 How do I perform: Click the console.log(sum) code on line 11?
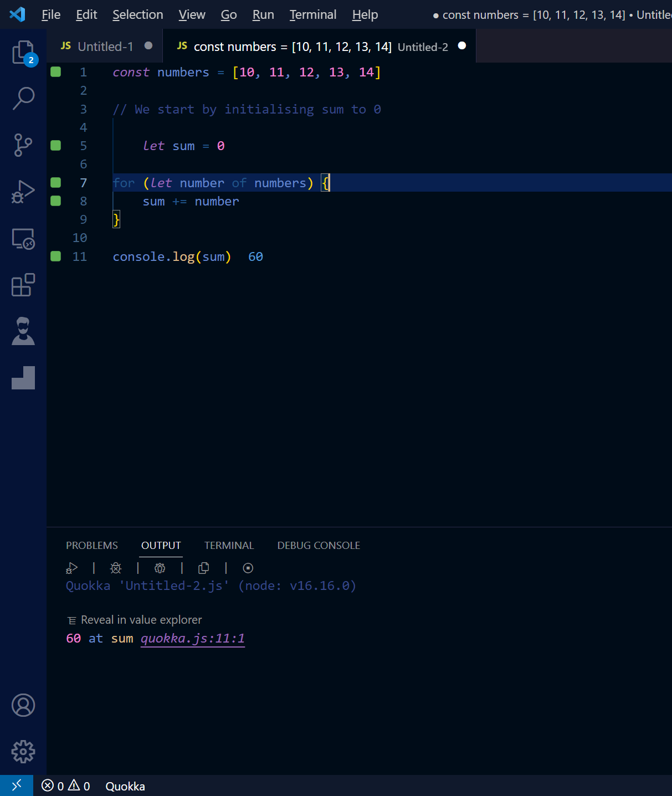pyautogui.click(x=172, y=256)
